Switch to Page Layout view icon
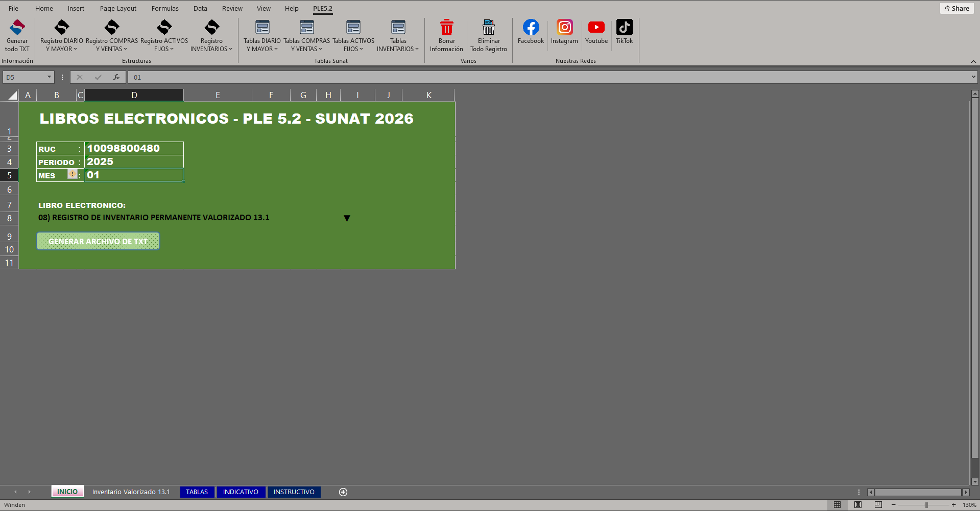Screen dimensions: 980x511 pyautogui.click(x=858, y=505)
